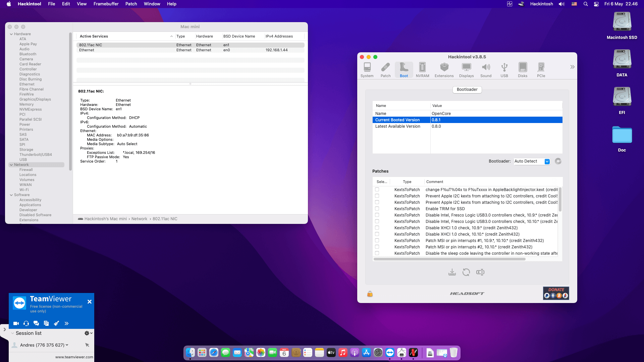Click the Patches list vertical scrollbar
The width and height of the screenshot is (644, 362).
click(560, 199)
